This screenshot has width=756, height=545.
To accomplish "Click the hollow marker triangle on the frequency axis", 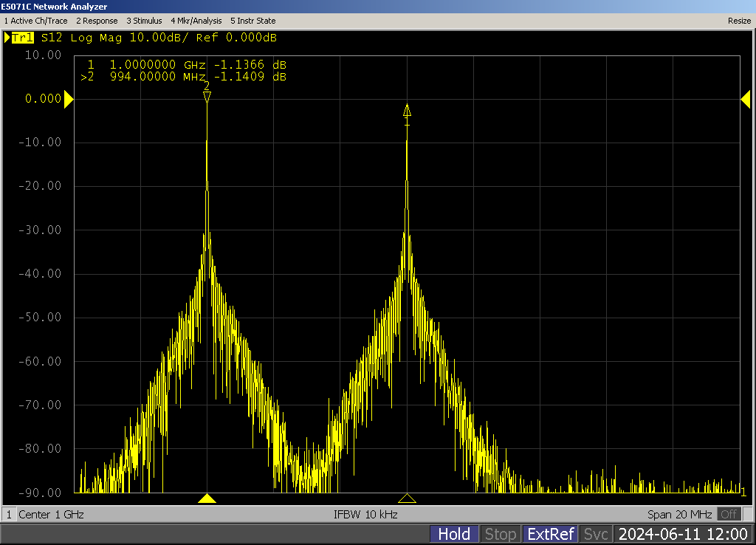I will tap(407, 498).
